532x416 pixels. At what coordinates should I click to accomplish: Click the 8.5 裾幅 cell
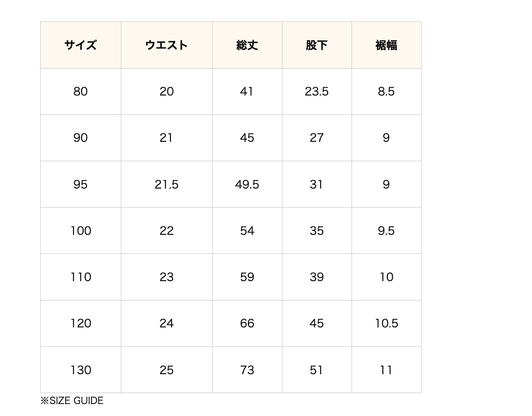(386, 92)
